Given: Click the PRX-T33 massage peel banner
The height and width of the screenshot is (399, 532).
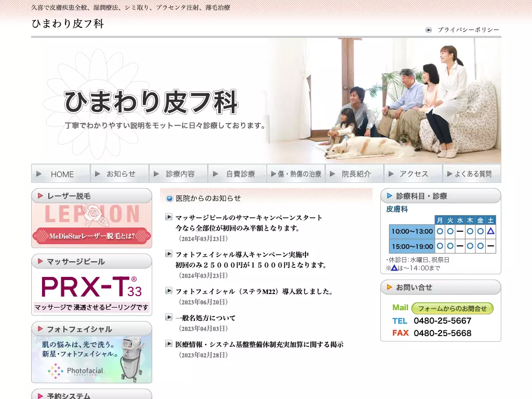Looking at the screenshot, I should pyautogui.click(x=91, y=292).
